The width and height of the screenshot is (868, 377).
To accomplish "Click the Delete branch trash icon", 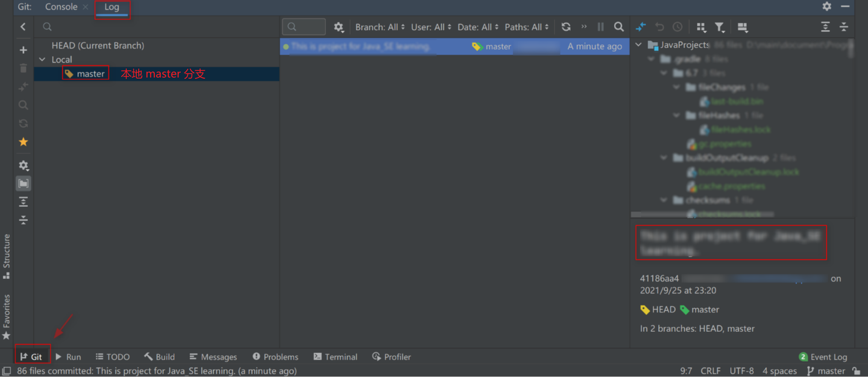I will 23,68.
